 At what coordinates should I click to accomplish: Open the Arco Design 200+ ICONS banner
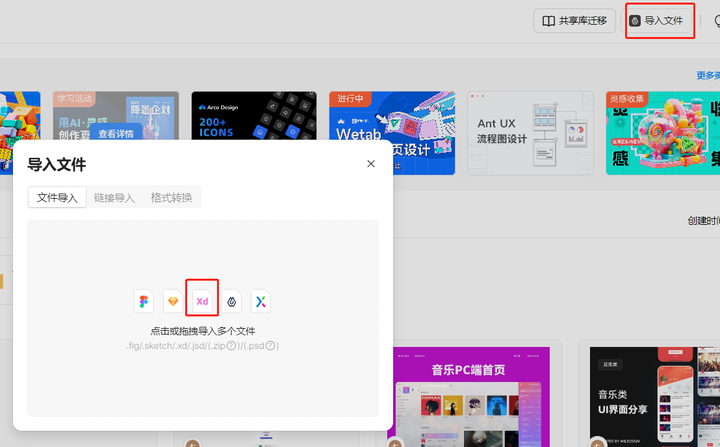254,115
